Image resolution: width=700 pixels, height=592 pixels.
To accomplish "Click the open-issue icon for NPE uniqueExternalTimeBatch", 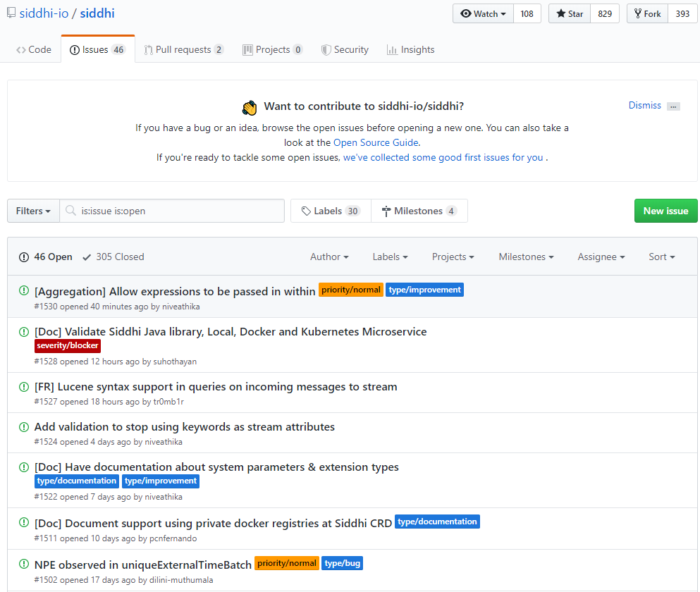I will click(x=24, y=564).
